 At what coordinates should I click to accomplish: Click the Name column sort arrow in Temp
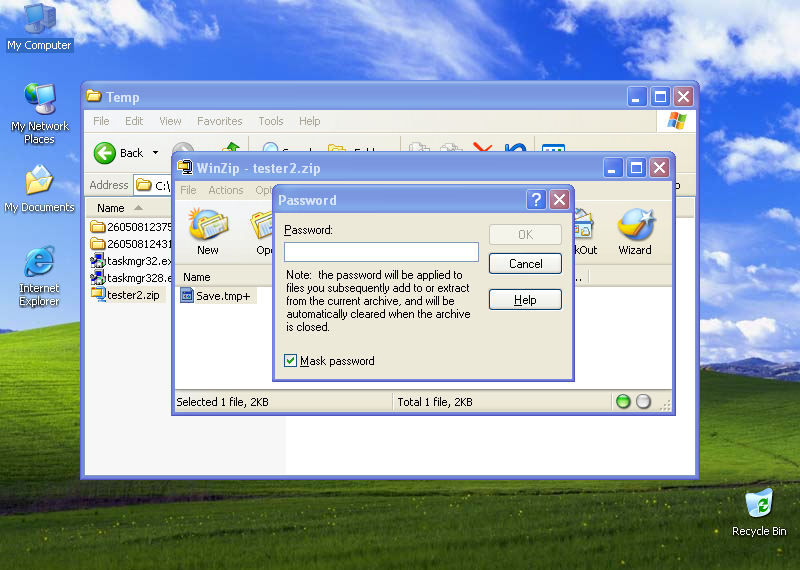138,208
